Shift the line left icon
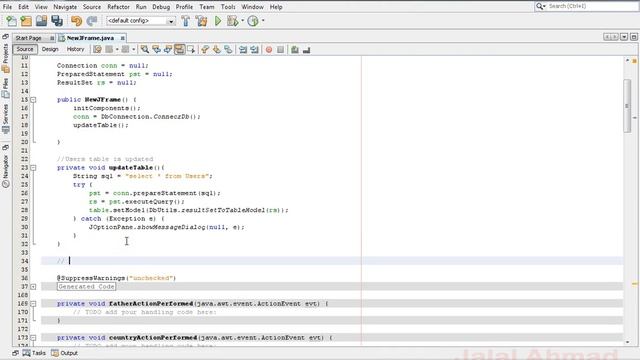 point(243,49)
